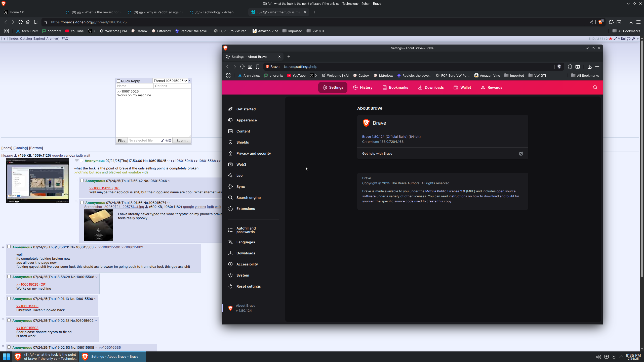Click Catalog link in 4chan header

point(26,39)
